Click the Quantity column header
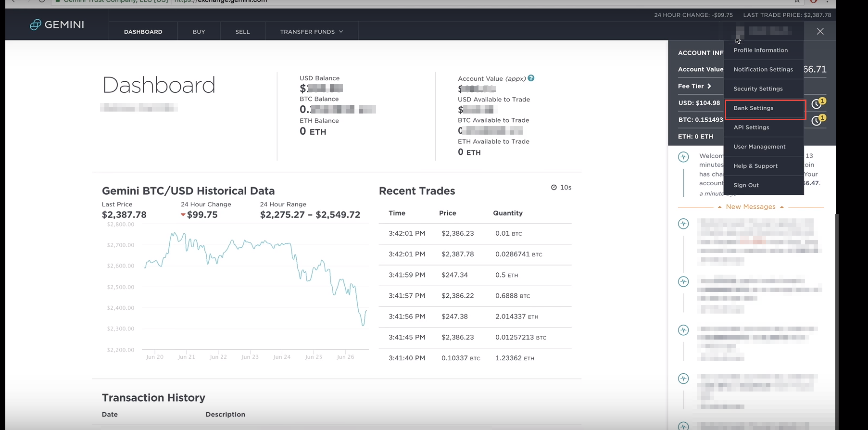Image resolution: width=868 pixels, height=430 pixels. pos(508,213)
